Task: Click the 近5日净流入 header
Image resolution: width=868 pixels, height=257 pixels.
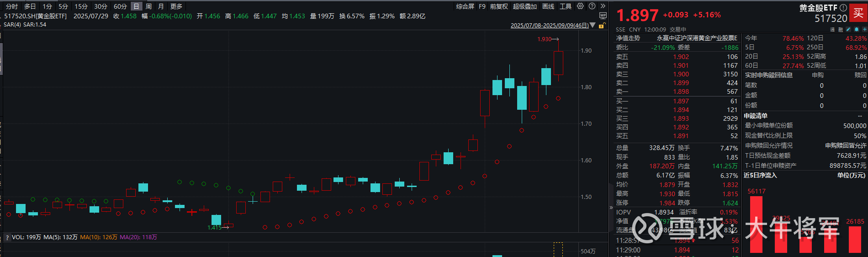Action: [x=760, y=175]
